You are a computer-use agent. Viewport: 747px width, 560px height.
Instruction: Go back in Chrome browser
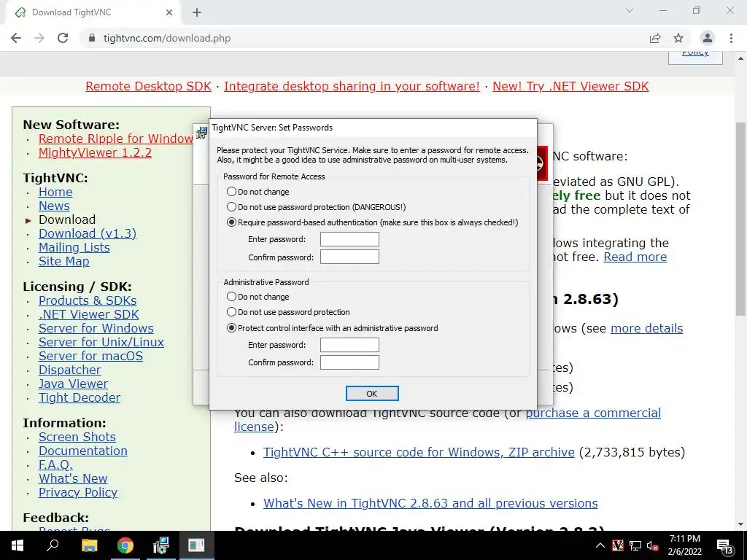click(x=16, y=38)
